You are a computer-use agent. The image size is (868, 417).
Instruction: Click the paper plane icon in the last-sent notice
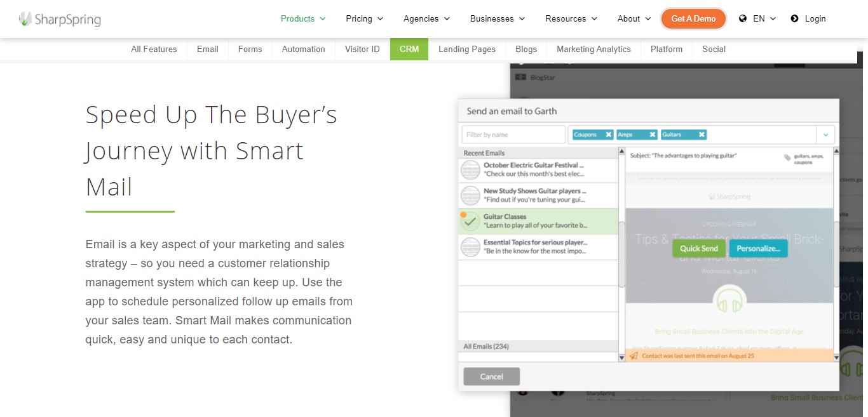[633, 356]
